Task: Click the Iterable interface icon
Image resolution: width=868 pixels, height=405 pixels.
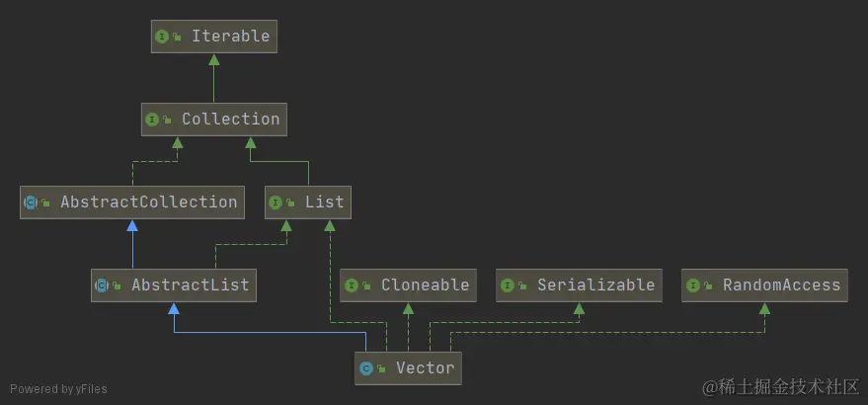Action: click(161, 37)
